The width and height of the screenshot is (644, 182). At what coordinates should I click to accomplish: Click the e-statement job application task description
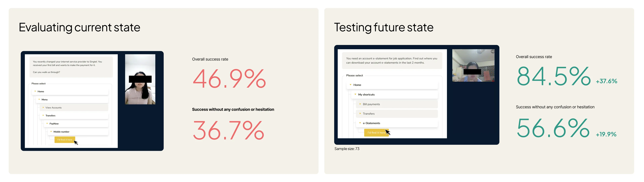tap(392, 61)
